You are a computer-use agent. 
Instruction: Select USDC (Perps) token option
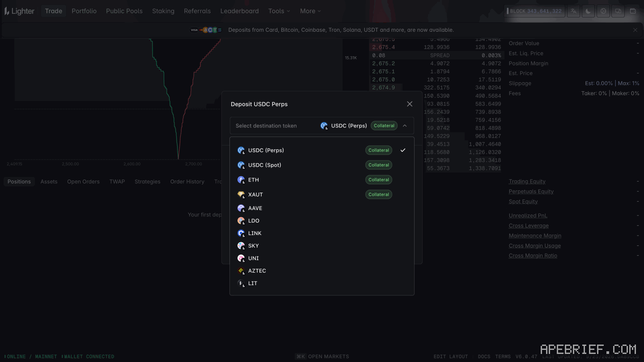(x=322, y=150)
